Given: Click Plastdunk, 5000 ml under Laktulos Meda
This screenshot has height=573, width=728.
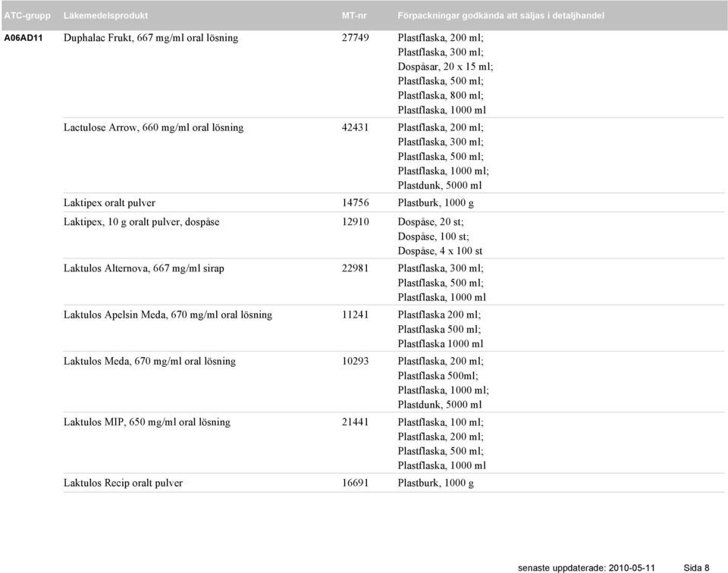Looking at the screenshot, I should tap(440, 405).
